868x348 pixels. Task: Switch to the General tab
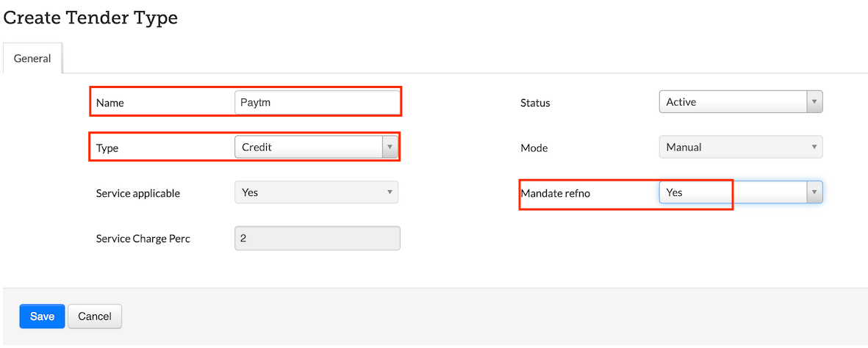click(x=32, y=59)
